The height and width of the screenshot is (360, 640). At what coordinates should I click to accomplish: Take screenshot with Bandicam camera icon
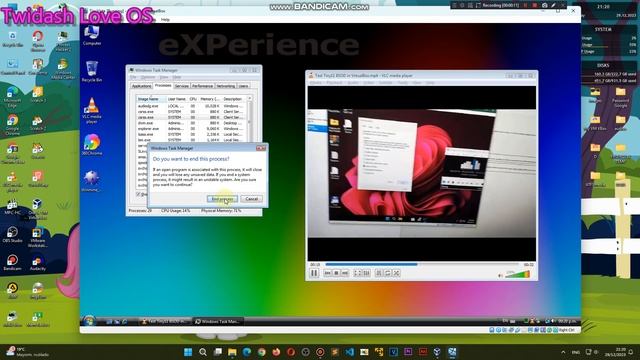click(544, 5)
